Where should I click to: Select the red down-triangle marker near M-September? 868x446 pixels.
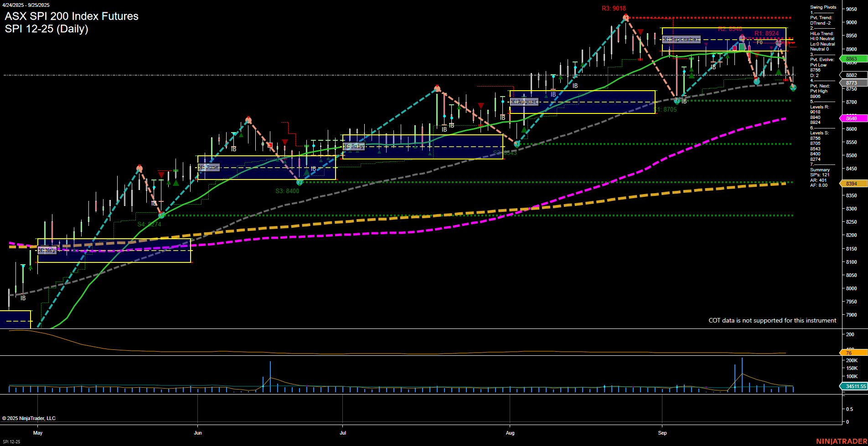coord(706,44)
